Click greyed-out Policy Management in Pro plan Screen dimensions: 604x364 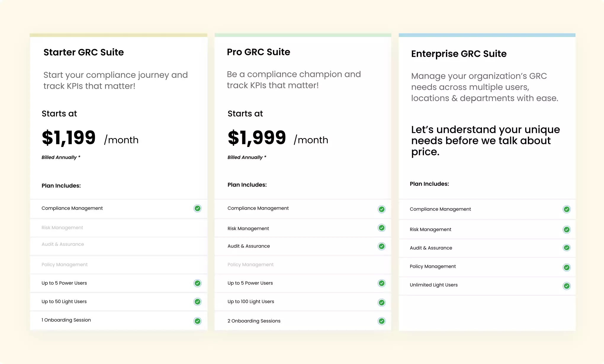click(250, 265)
